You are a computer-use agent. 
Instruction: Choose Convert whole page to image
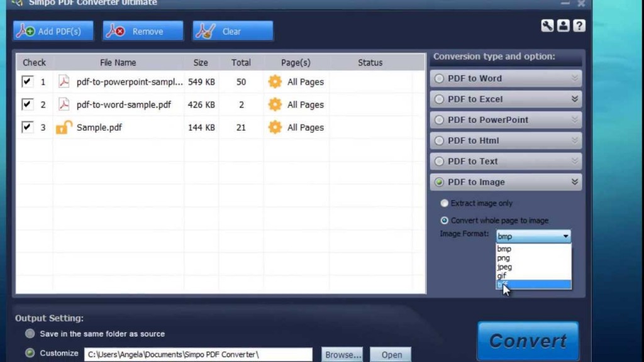click(444, 221)
